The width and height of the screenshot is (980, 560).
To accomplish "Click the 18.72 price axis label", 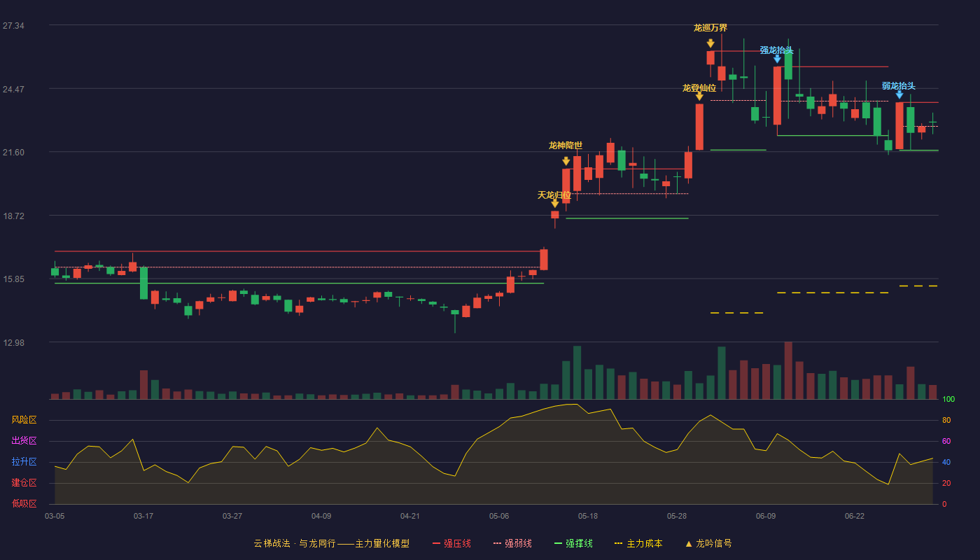I will click(x=13, y=216).
